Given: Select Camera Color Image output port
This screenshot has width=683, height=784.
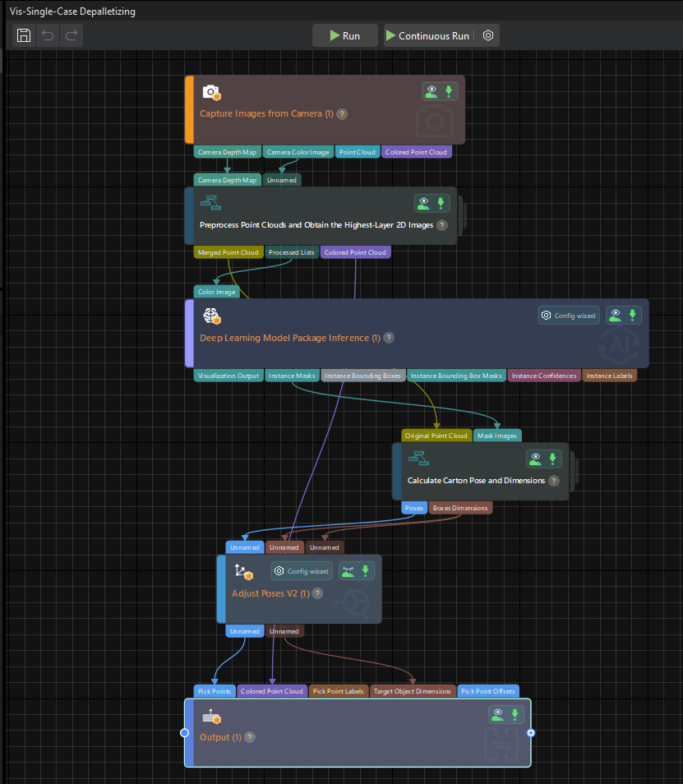Looking at the screenshot, I should click(298, 152).
